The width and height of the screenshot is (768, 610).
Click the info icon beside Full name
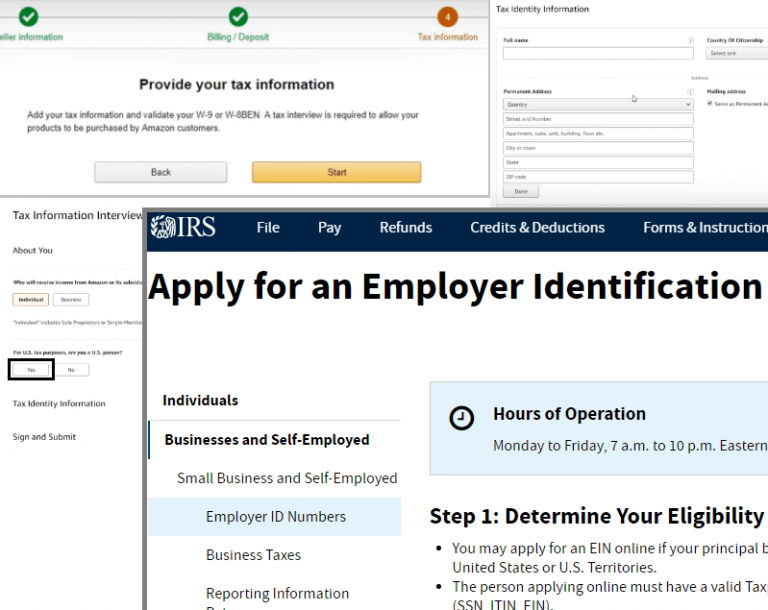coord(690,40)
